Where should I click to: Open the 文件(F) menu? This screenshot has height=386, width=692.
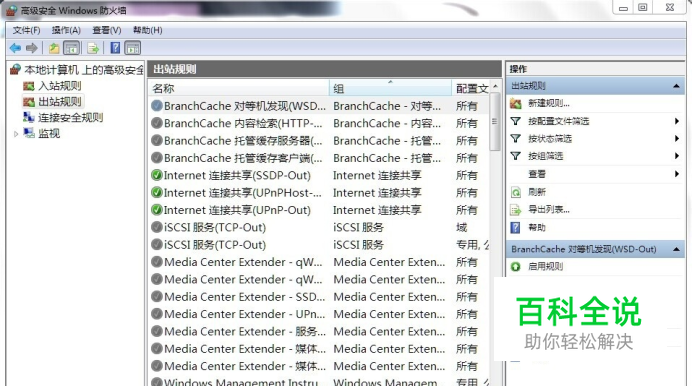click(26, 30)
